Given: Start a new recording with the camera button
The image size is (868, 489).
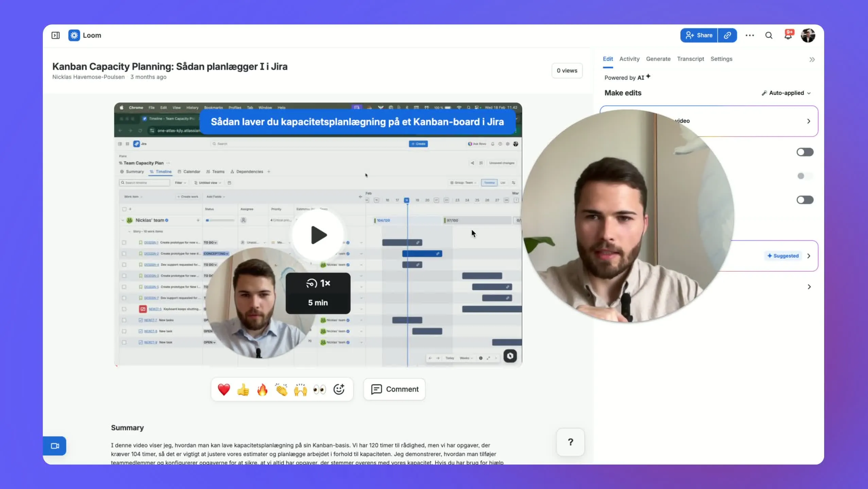Looking at the screenshot, I should [55, 446].
